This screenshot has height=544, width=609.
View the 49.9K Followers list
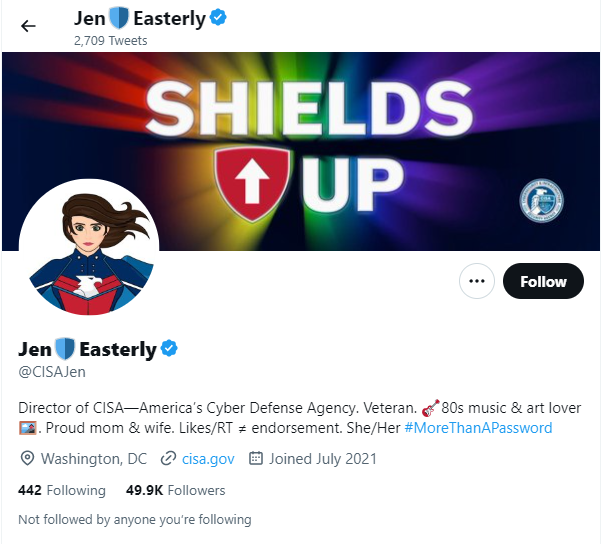pyautogui.click(x=176, y=490)
